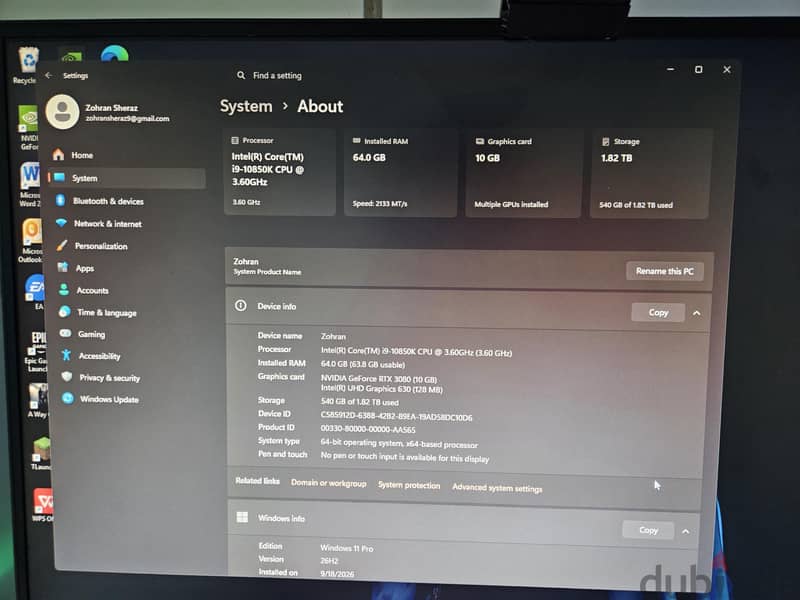Copy the Windows info details
This screenshot has height=600, width=800.
coord(648,531)
